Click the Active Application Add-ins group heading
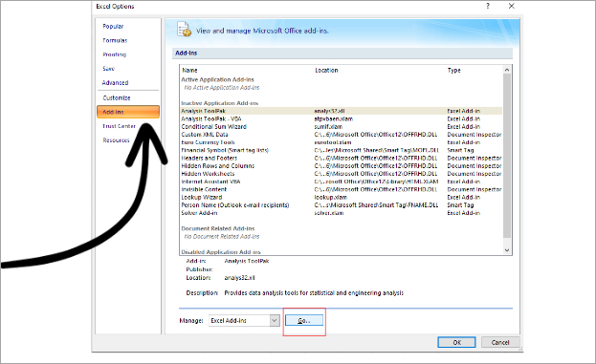The width and height of the screenshot is (596, 364). [x=217, y=79]
